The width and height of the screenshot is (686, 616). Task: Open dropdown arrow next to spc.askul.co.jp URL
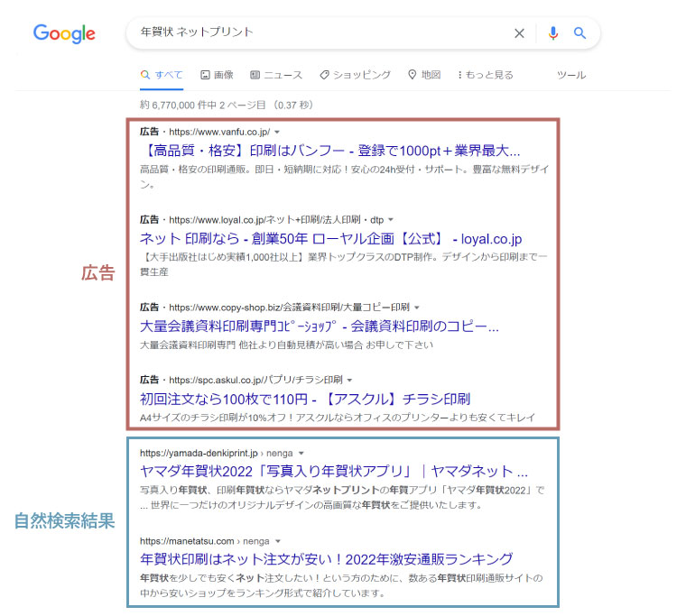point(349,380)
